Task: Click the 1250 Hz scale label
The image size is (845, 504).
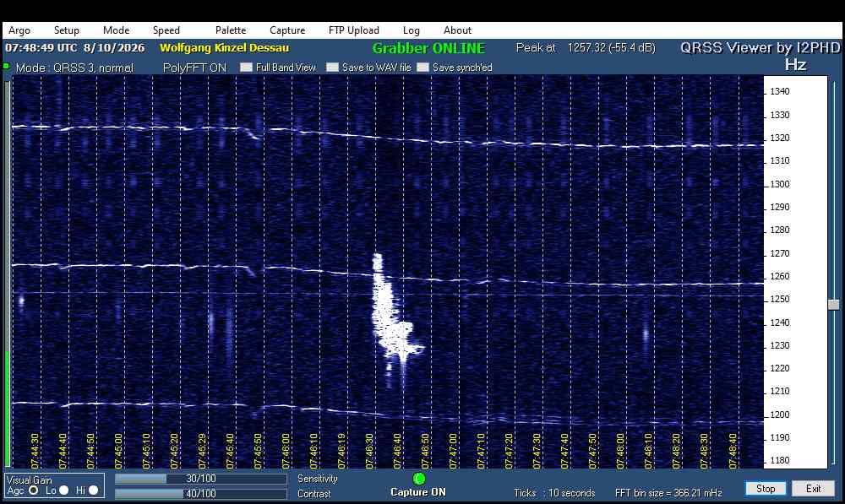Action: click(x=780, y=300)
